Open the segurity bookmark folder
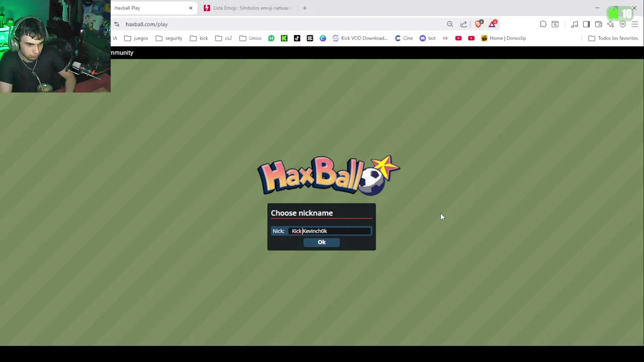The width and height of the screenshot is (644, 362). point(169,38)
